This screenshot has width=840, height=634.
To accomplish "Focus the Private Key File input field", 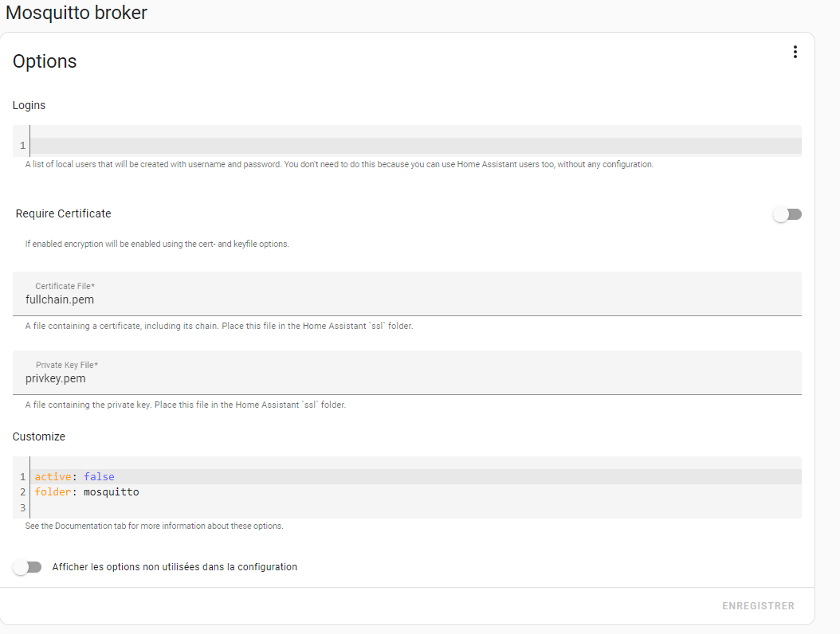I will click(x=406, y=379).
